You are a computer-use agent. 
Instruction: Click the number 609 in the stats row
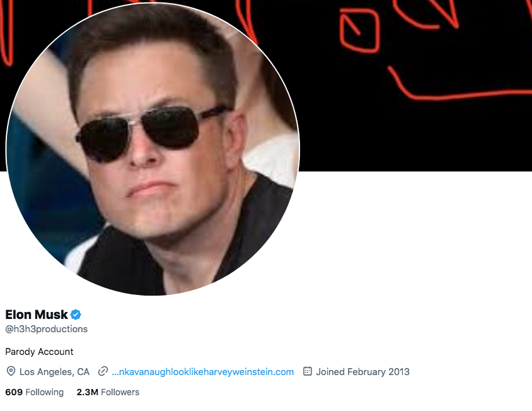click(14, 392)
